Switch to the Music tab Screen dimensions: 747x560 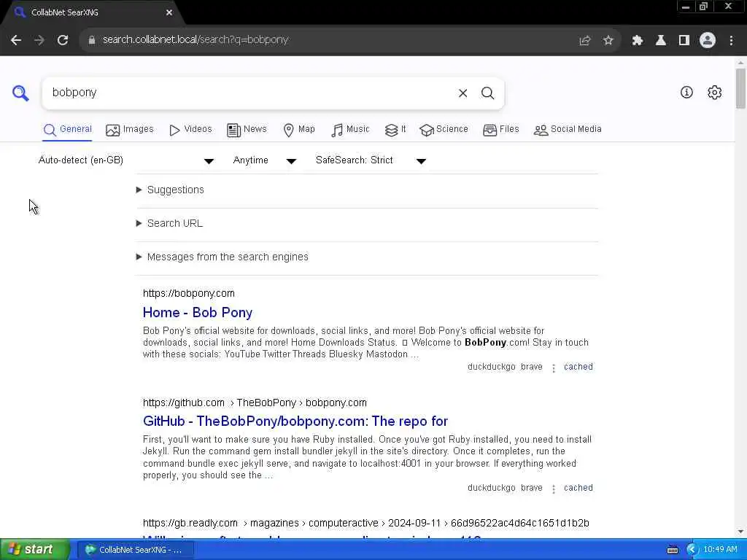click(x=350, y=130)
